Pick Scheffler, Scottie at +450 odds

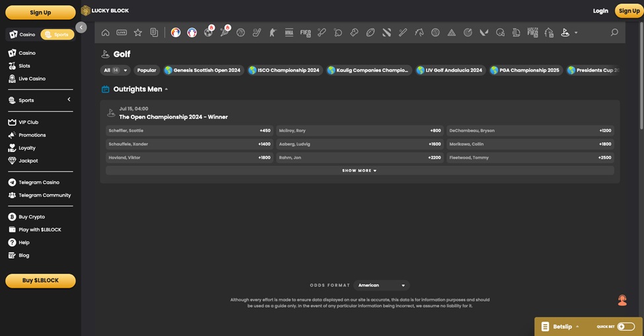click(189, 130)
